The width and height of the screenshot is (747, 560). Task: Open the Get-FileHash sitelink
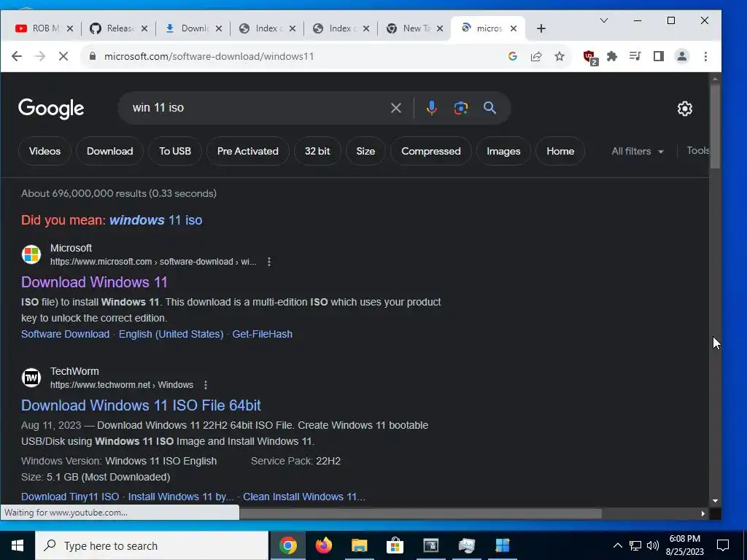pyautogui.click(x=263, y=334)
